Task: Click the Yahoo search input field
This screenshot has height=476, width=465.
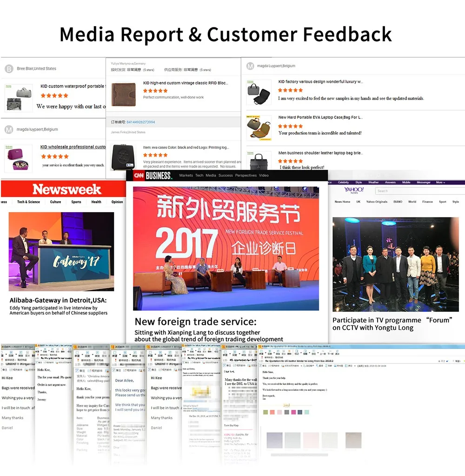Action: click(x=420, y=191)
